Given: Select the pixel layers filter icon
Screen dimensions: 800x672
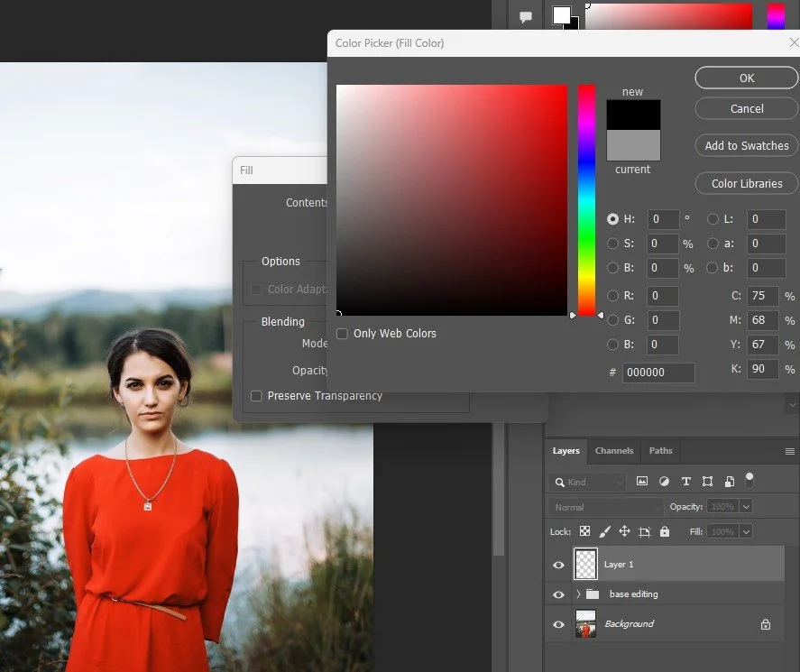Looking at the screenshot, I should [643, 481].
